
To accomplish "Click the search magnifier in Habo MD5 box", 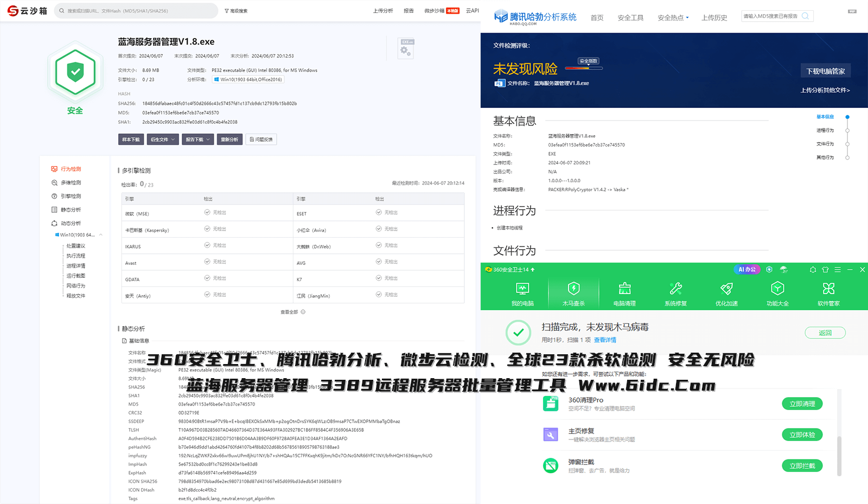I will pyautogui.click(x=805, y=16).
